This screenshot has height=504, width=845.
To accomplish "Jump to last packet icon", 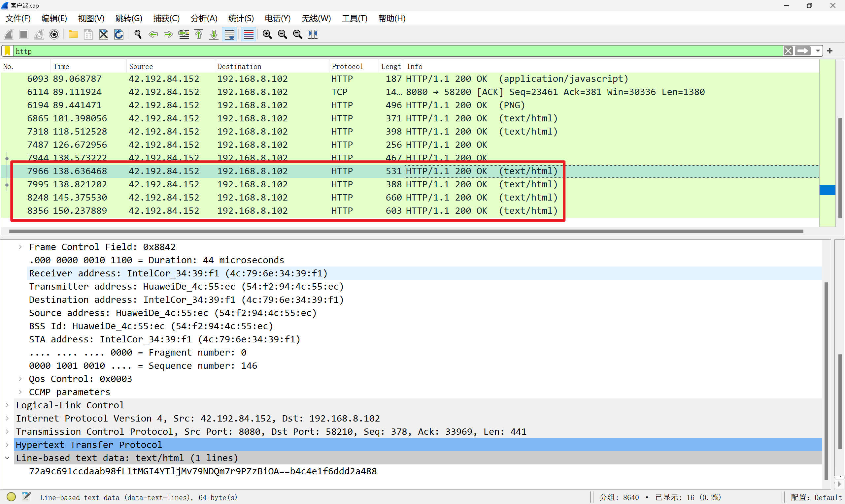I will pyautogui.click(x=214, y=34).
